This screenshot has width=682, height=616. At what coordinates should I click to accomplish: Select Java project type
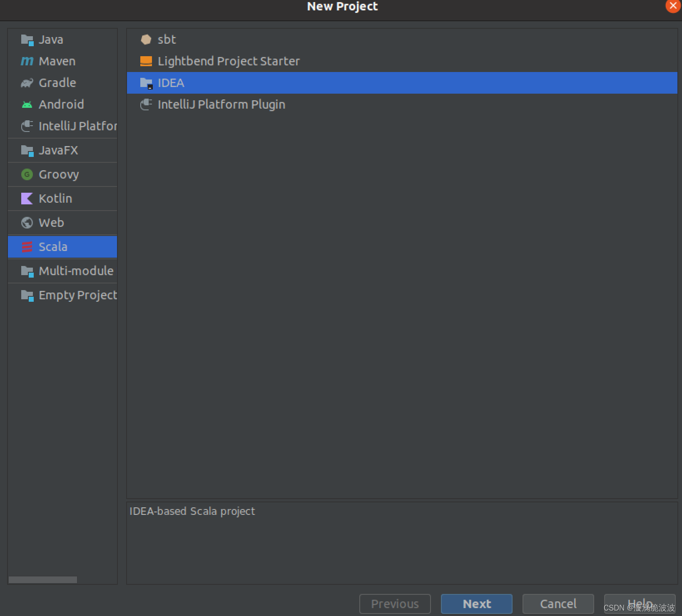(62, 40)
